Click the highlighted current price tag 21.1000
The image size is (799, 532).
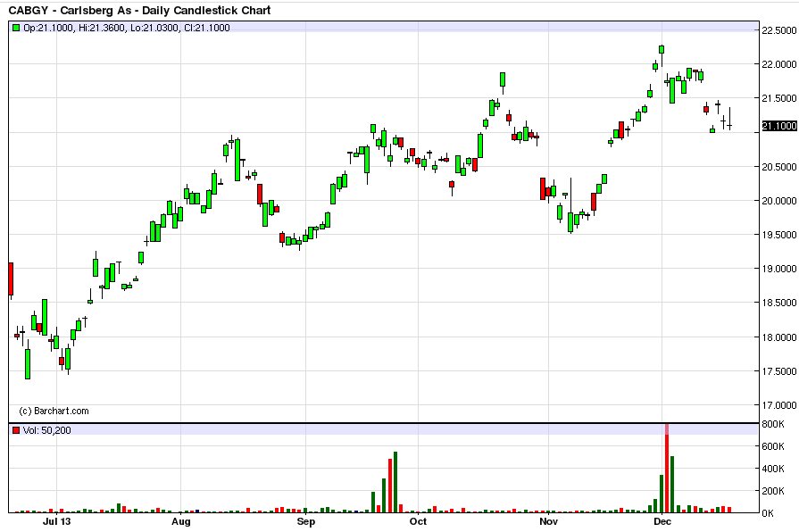[x=779, y=126]
